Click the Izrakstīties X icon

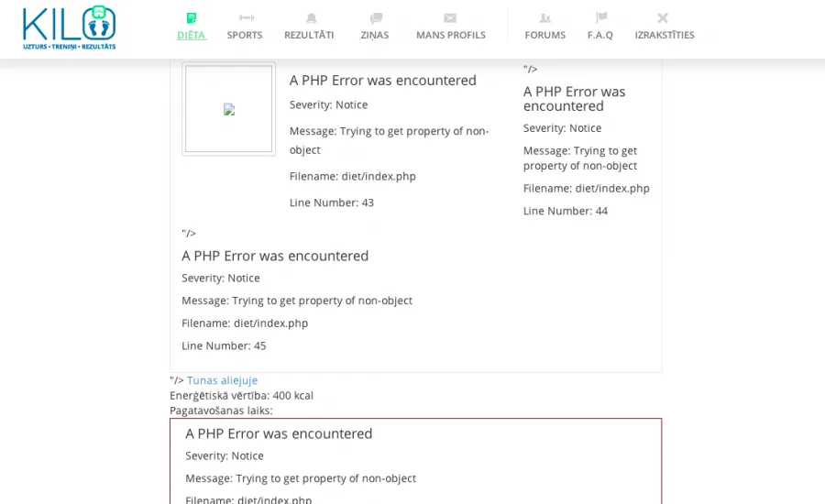663,18
